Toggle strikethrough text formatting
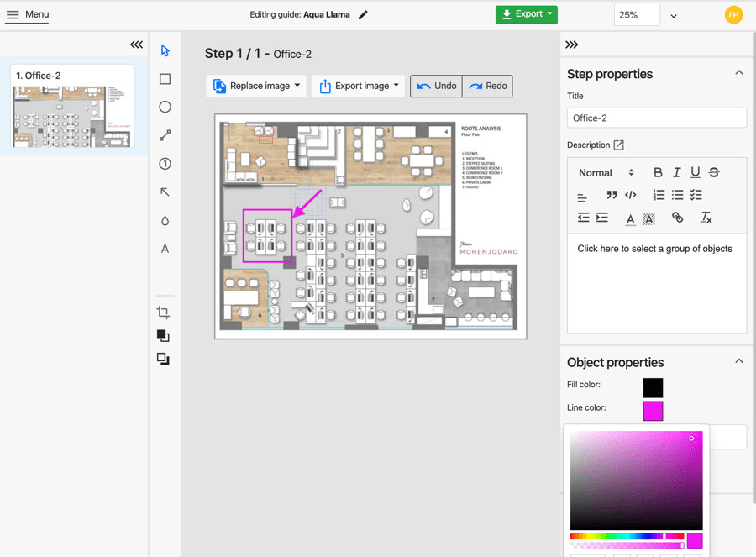756x557 pixels. pyautogui.click(x=714, y=172)
